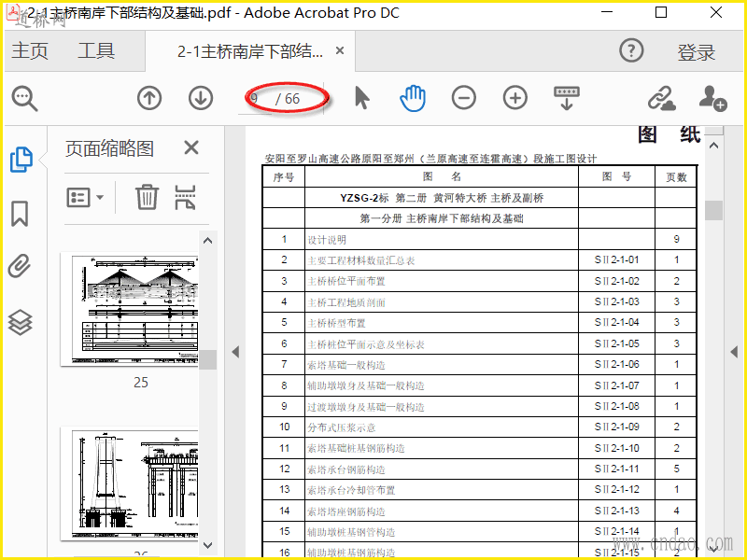Click the 页数 column header
This screenshot has width=747, height=560.
(676, 177)
